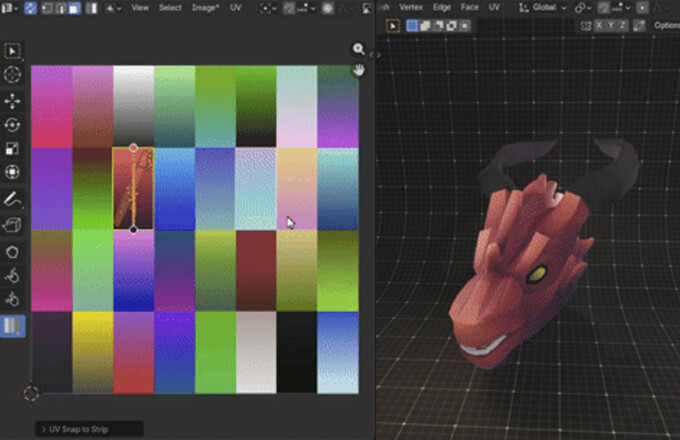Click the zoom magnifier gizmo
This screenshot has width=680, height=440.
click(358, 49)
